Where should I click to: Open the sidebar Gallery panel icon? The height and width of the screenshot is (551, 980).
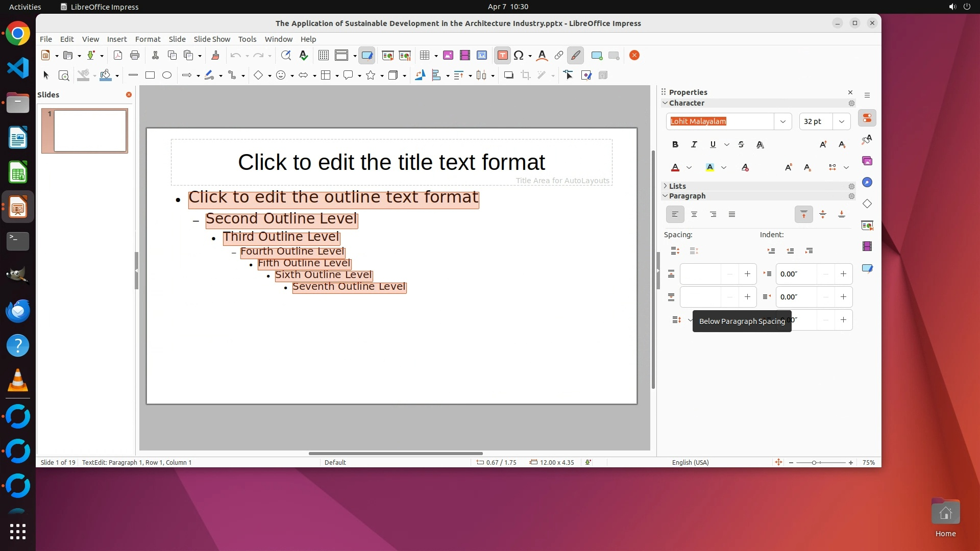pyautogui.click(x=867, y=161)
